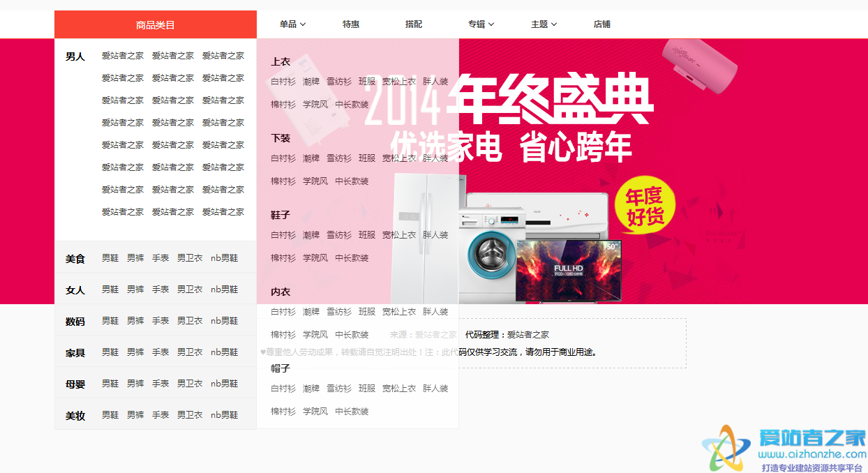Select the 美妆 category
The width and height of the screenshot is (868, 473).
point(75,416)
